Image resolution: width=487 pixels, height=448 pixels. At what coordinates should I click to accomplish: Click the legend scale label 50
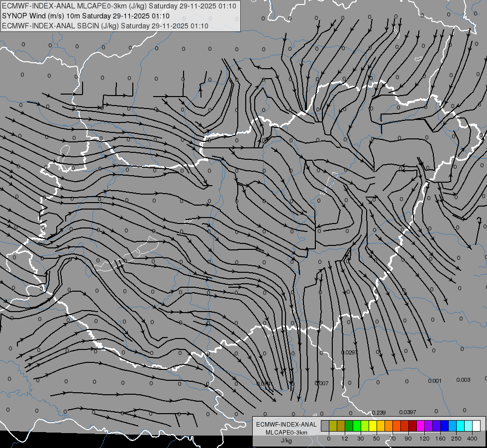click(x=377, y=439)
